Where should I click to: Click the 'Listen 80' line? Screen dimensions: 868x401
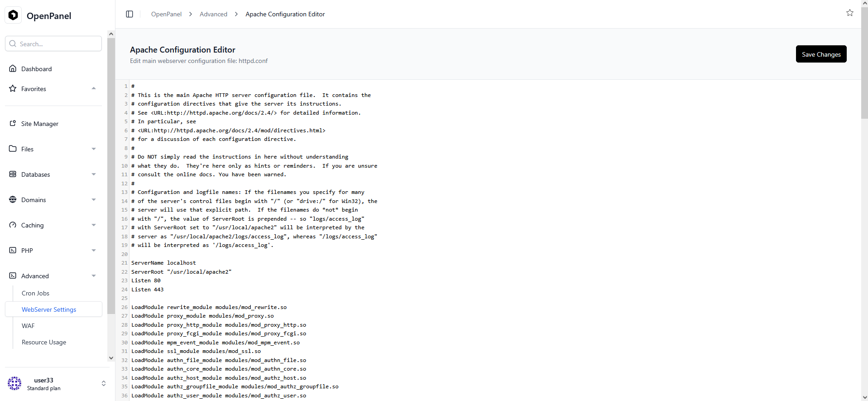click(146, 280)
